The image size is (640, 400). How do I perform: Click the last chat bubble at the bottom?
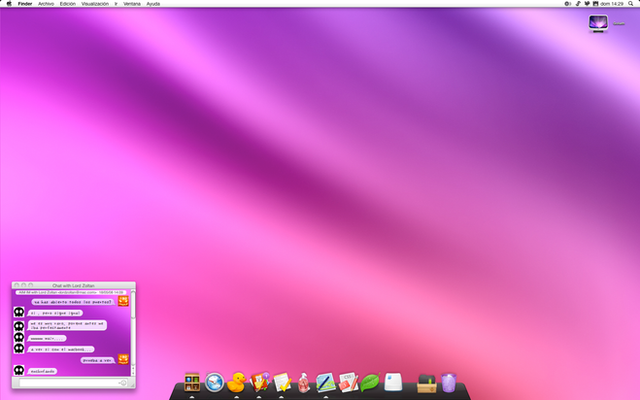point(42,371)
